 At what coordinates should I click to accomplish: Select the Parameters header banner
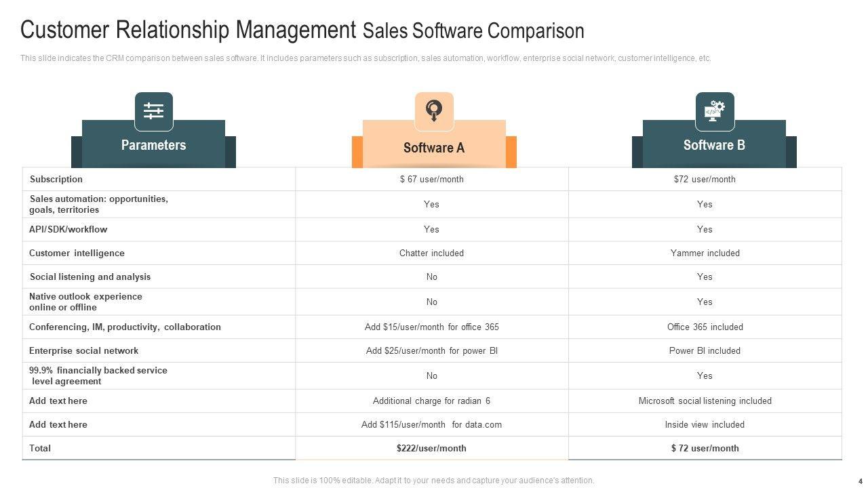click(x=153, y=145)
